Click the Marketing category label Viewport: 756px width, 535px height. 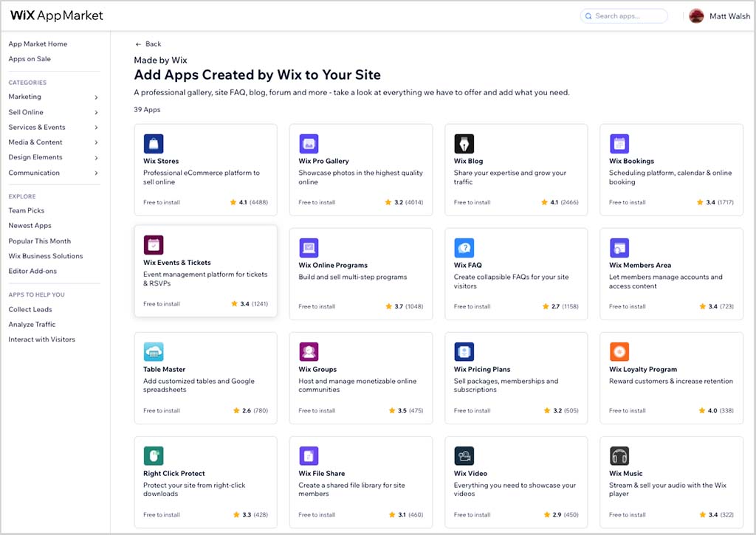pyautogui.click(x=24, y=97)
